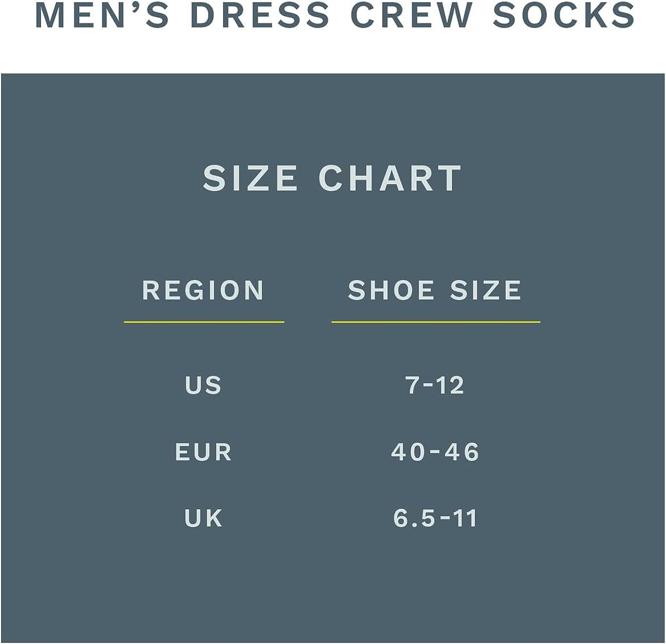Select the US region row label
Screen dimensions: 666x644
coord(203,385)
